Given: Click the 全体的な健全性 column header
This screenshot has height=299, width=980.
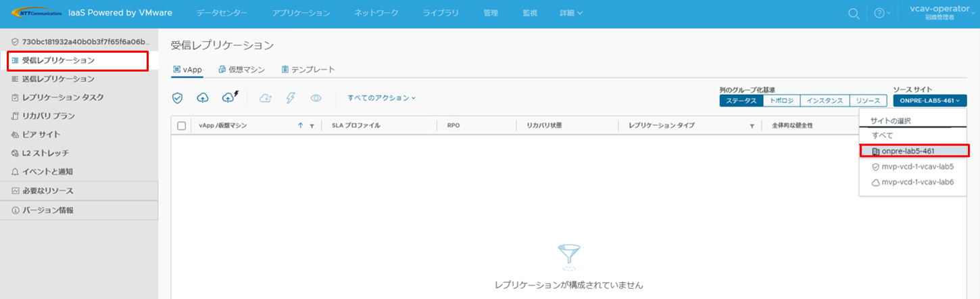Looking at the screenshot, I should tap(792, 126).
